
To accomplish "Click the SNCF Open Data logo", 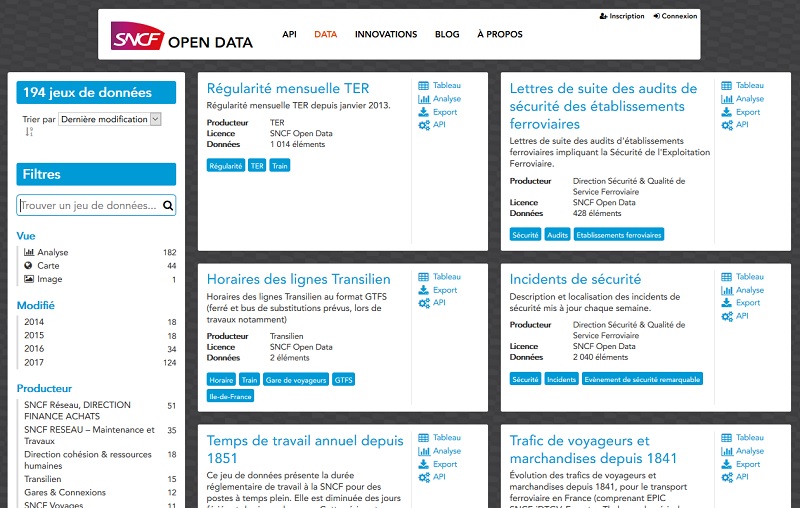I will (182, 36).
